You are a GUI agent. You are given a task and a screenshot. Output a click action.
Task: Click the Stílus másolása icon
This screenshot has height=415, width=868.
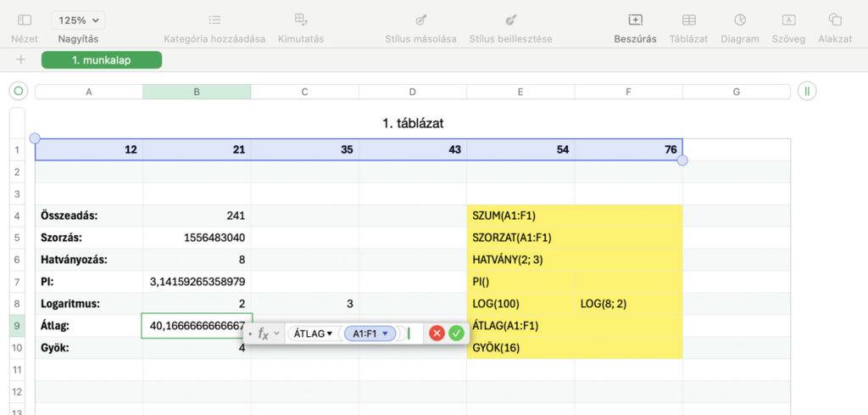coord(420,20)
